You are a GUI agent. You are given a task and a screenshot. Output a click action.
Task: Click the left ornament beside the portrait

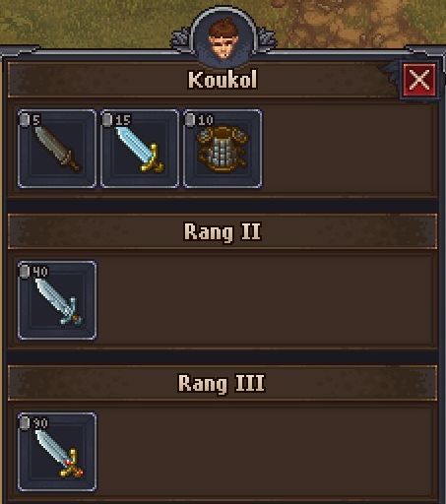click(x=181, y=40)
